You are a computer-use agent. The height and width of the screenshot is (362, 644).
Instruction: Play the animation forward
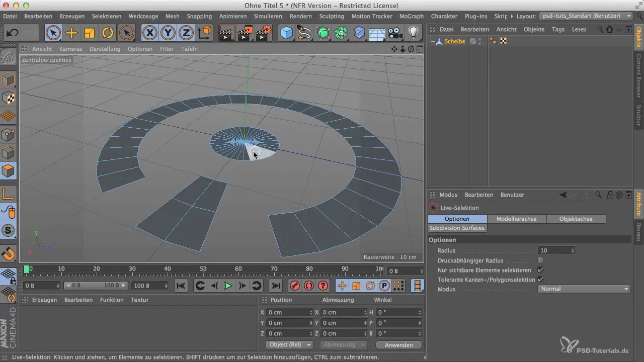click(x=228, y=286)
